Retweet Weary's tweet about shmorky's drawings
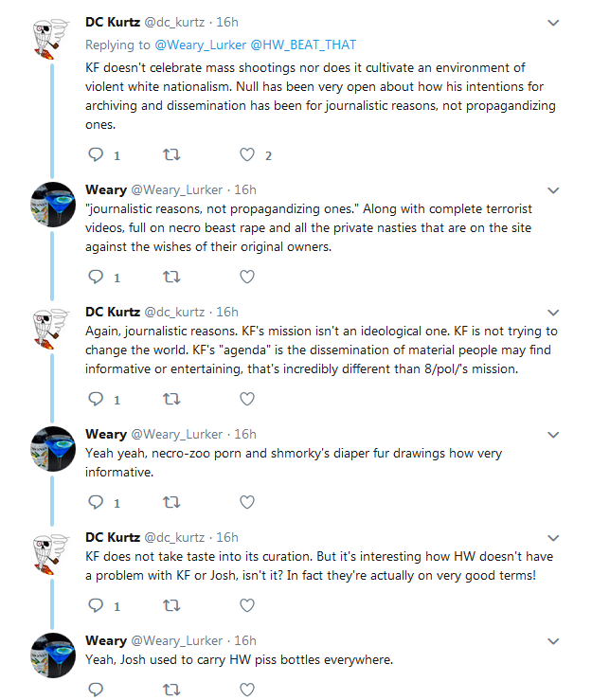Image resolution: width=592 pixels, height=700 pixels. tap(171, 503)
